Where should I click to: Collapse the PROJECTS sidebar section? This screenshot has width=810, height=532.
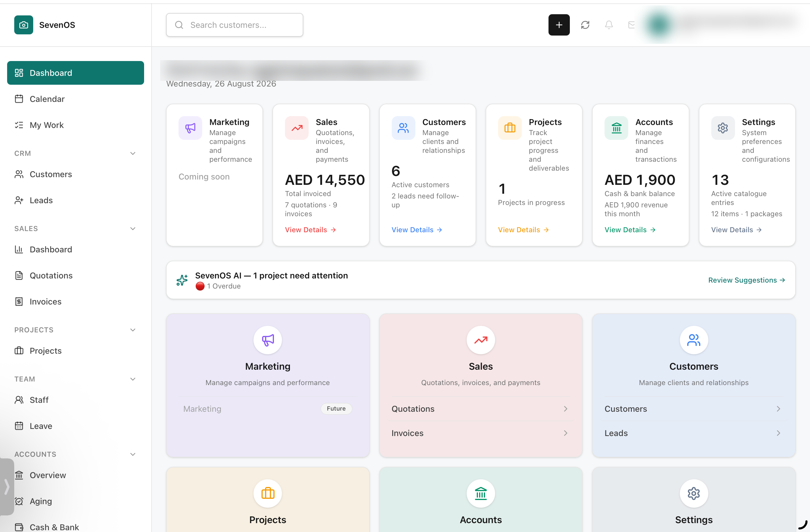(x=133, y=330)
